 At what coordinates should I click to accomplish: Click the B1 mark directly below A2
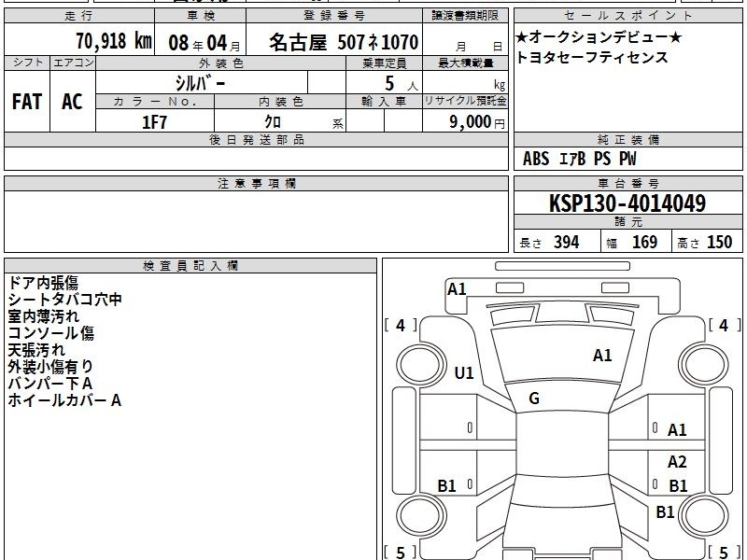(678, 485)
